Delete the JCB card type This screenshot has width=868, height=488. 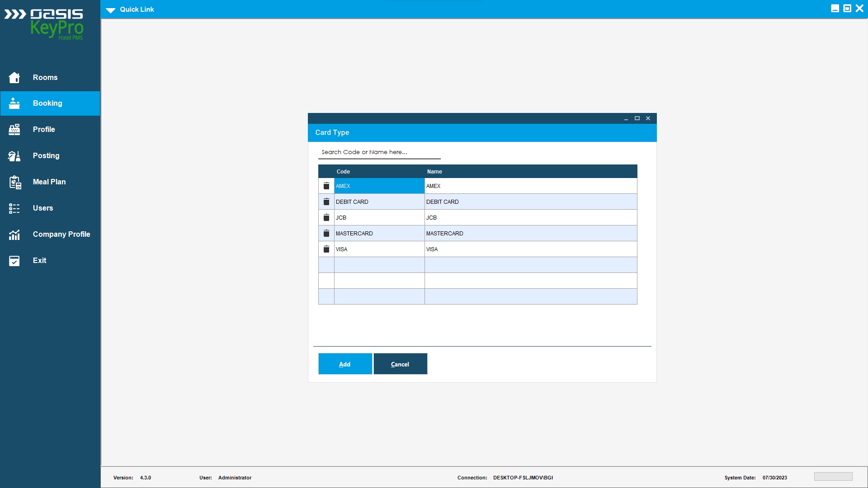[326, 218]
